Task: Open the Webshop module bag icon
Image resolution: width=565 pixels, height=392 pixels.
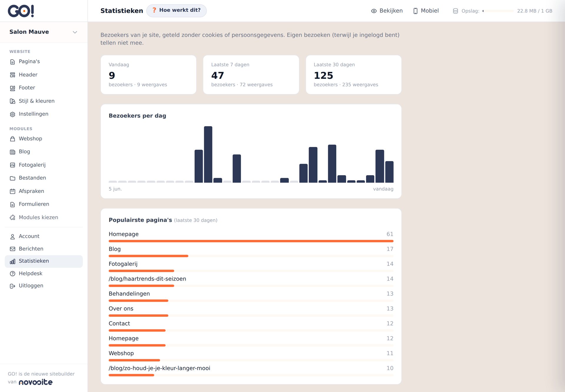Action: click(12, 139)
